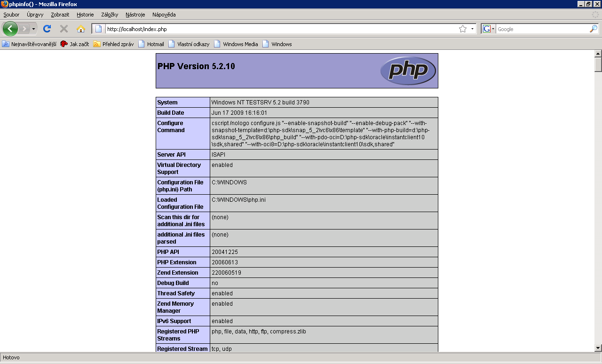Reload the page with the blue refresh icon
602x364 pixels.
point(47,29)
